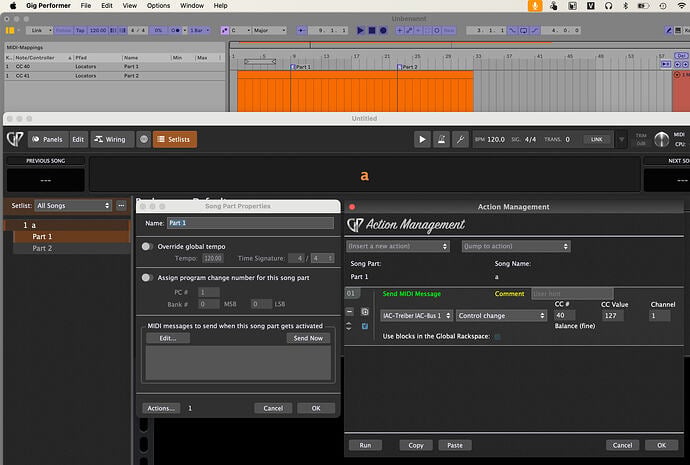
Task: Toggle the metronome icon in Gig Performer
Action: [x=441, y=139]
